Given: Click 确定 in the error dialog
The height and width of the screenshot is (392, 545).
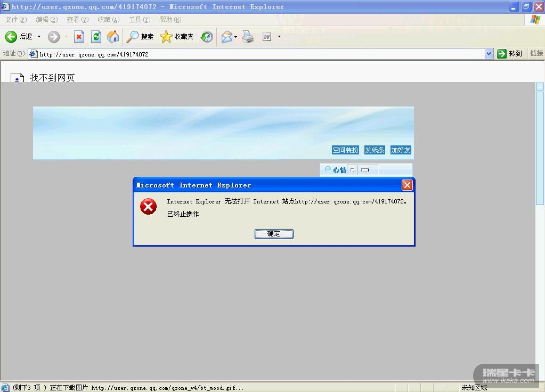Looking at the screenshot, I should (274, 234).
